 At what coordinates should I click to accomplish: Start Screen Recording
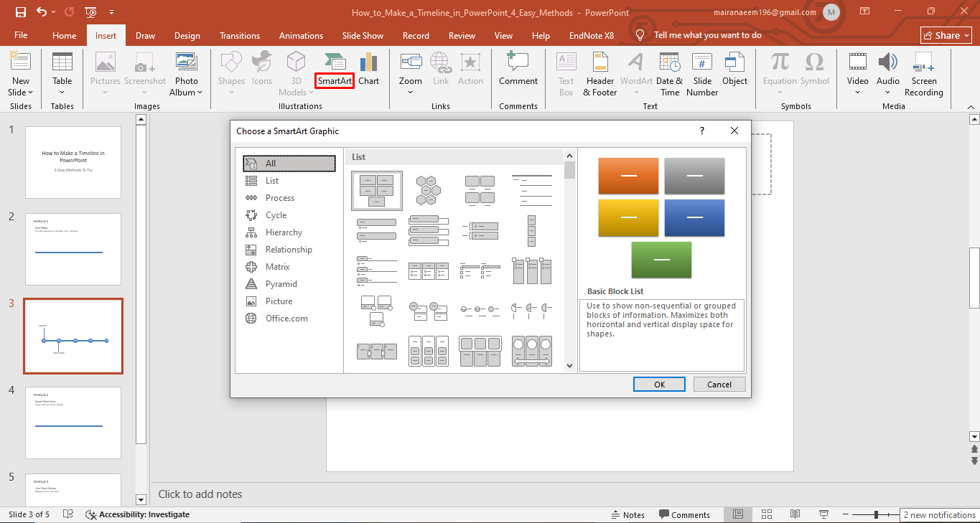pos(923,74)
